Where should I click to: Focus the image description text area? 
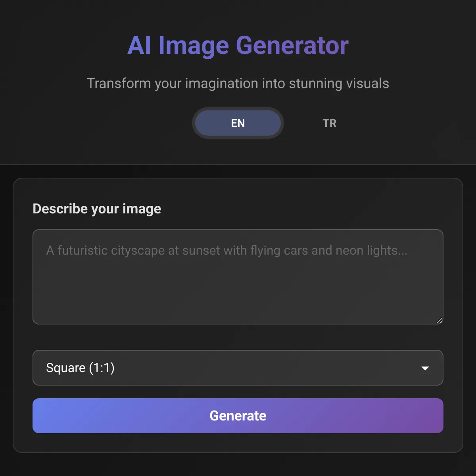coord(238,277)
